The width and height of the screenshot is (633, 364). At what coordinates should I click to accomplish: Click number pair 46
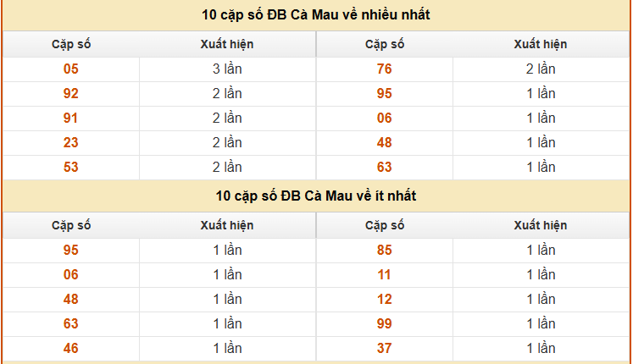(x=71, y=349)
